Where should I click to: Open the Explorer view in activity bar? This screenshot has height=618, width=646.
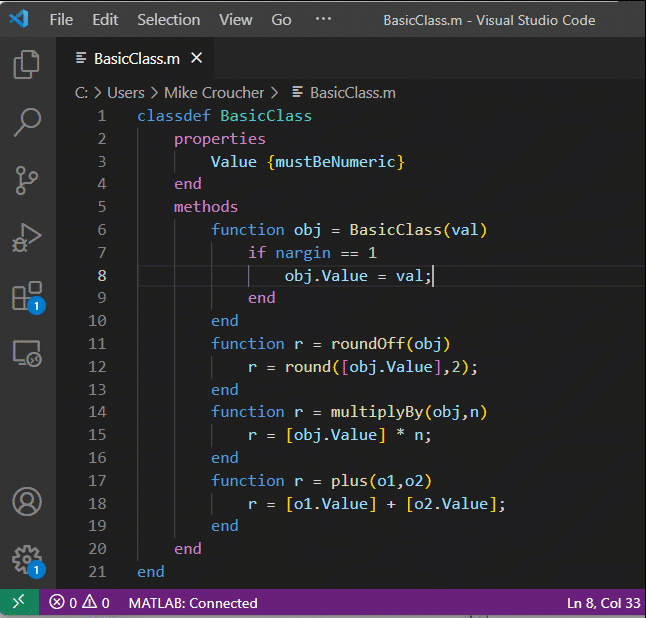click(27, 66)
